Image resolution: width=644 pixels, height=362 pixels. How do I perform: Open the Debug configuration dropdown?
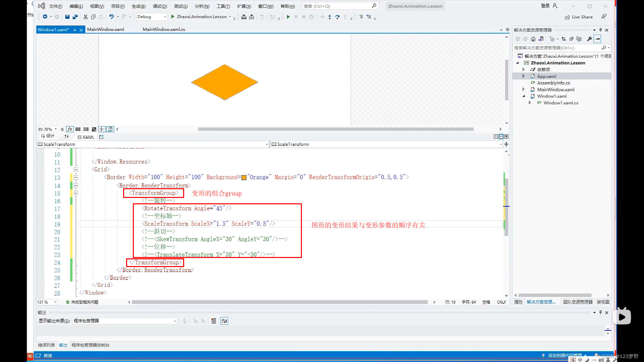[x=152, y=17]
